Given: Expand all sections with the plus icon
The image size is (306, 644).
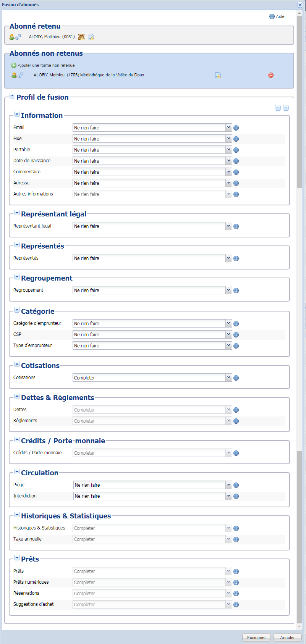Looking at the screenshot, I should (286, 108).
